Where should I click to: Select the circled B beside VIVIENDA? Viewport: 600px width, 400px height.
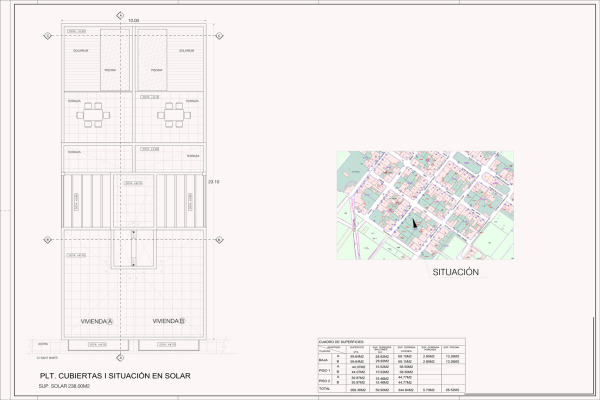(x=183, y=321)
